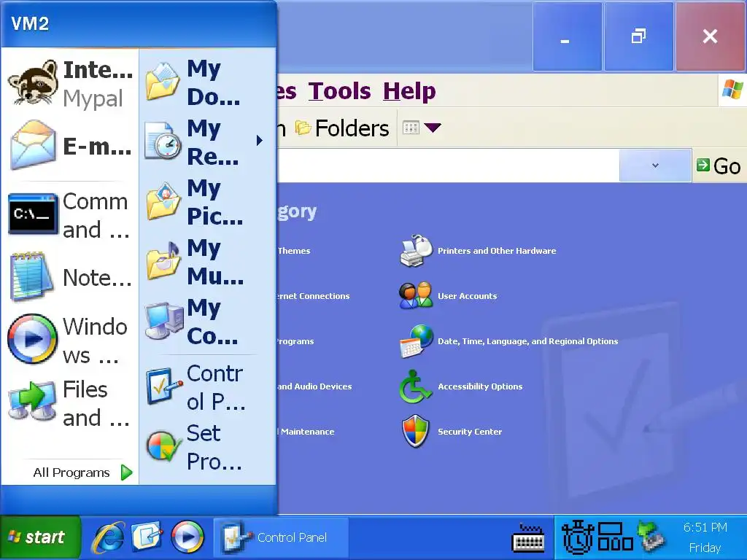Click the Printers and Other Hardware icon
The height and width of the screenshot is (560, 747).
(x=415, y=251)
